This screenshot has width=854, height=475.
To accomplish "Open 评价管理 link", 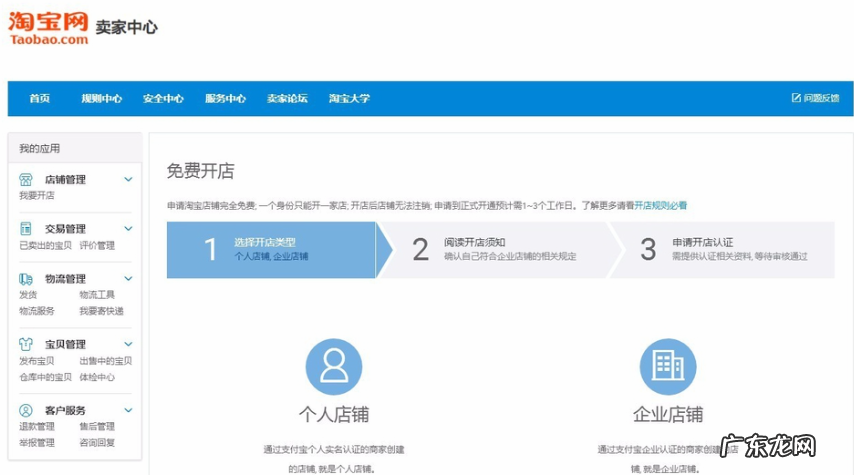I will coord(97,246).
